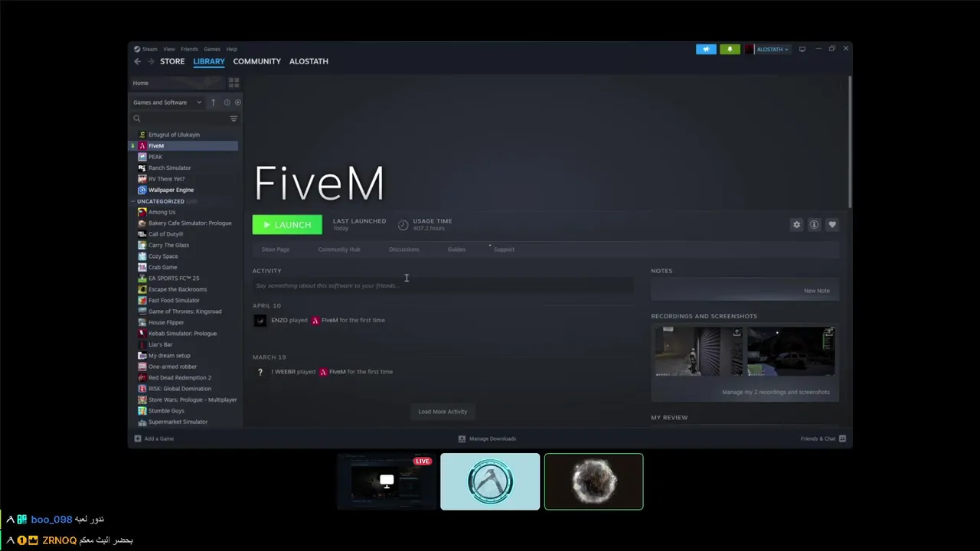Show recent games via the clock icon
Screen dimensions: 980x551
[x=227, y=103]
